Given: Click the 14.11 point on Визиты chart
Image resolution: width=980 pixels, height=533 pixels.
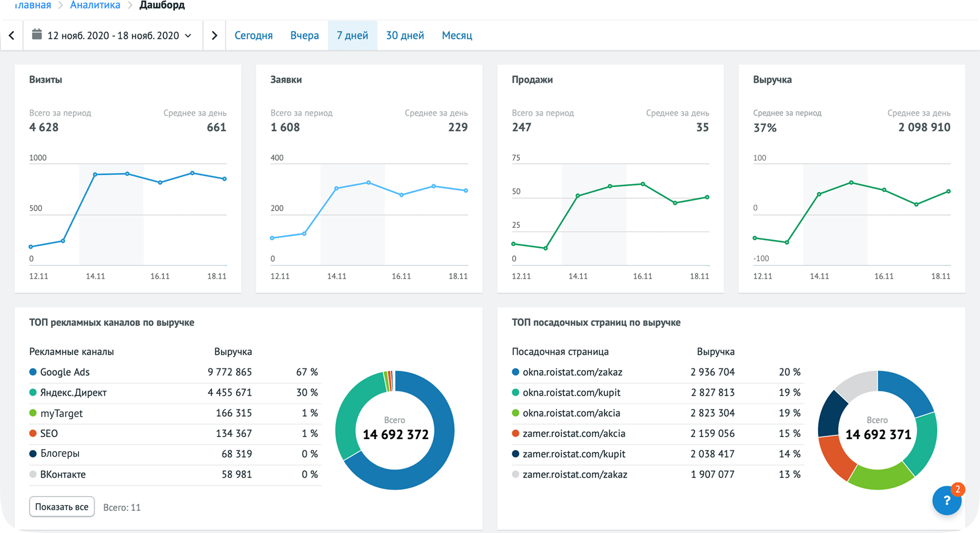Looking at the screenshot, I should click(95, 175).
